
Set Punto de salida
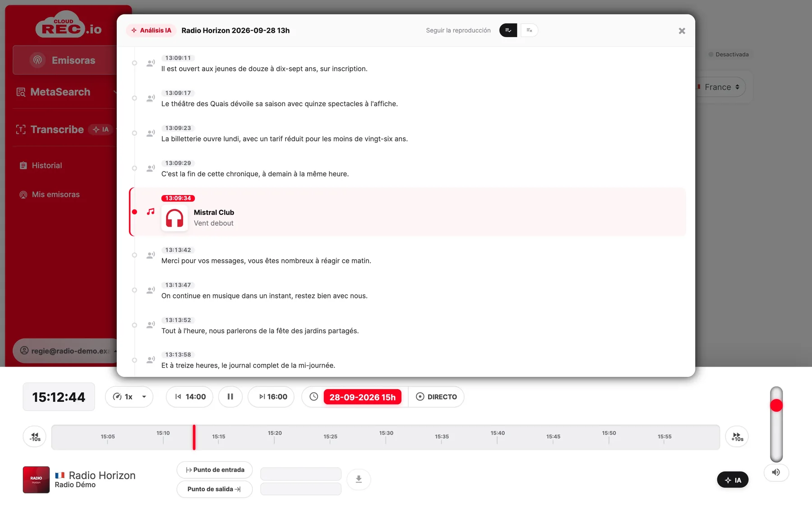tap(215, 489)
